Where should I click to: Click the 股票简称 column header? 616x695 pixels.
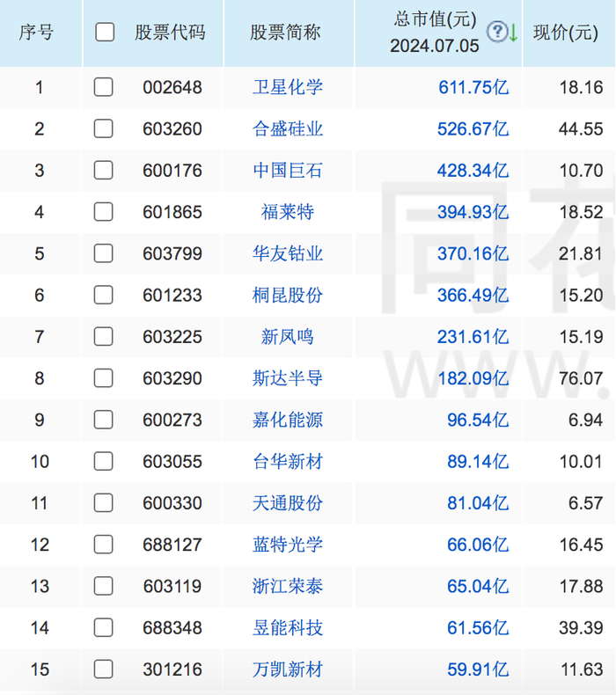point(285,33)
